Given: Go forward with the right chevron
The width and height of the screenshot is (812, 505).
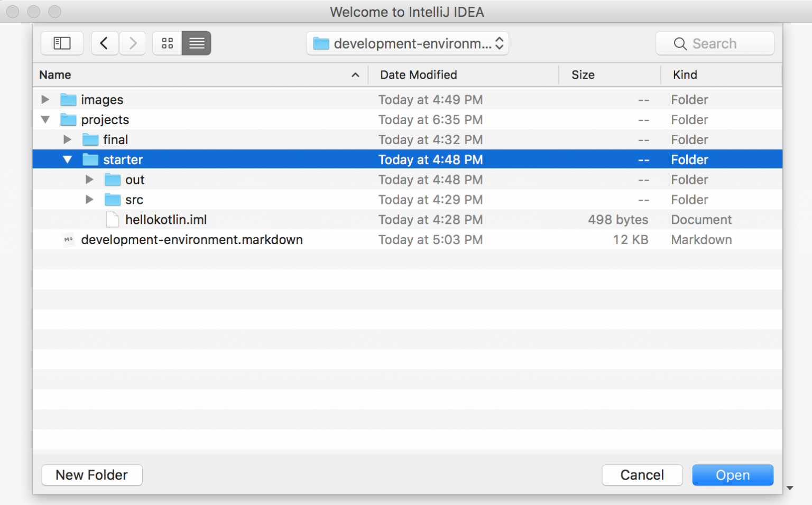Looking at the screenshot, I should [x=133, y=43].
